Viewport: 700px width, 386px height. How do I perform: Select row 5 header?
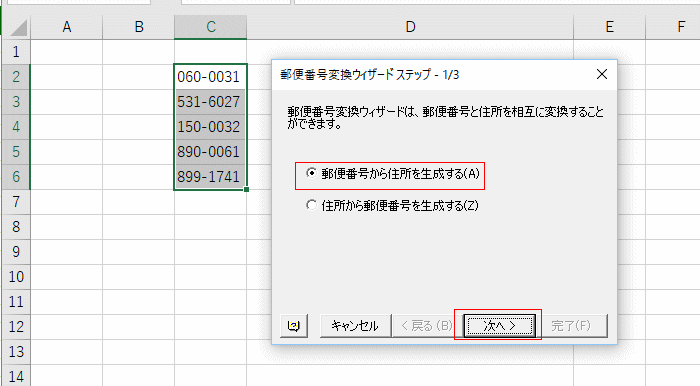pyautogui.click(x=16, y=152)
